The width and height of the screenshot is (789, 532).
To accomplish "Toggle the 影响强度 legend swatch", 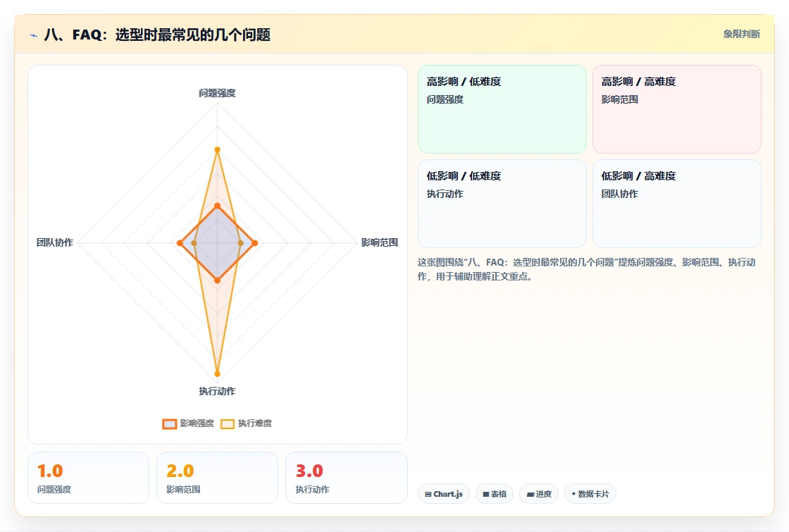I will (170, 423).
